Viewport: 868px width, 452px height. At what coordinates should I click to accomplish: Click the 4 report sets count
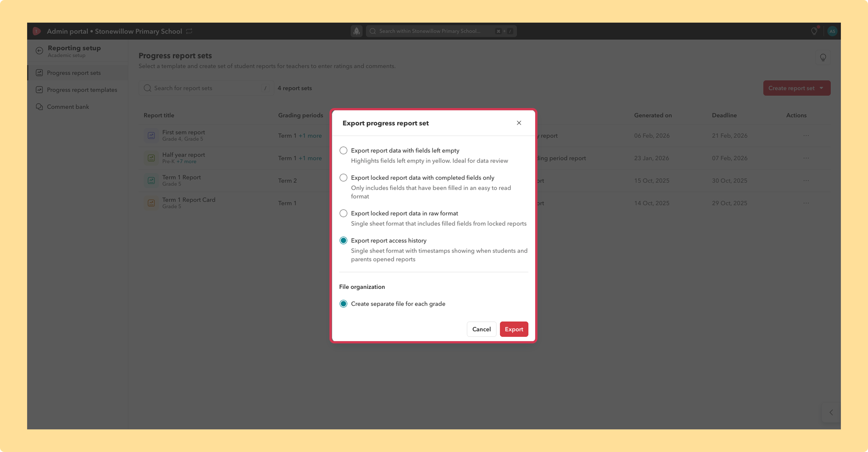pos(295,88)
